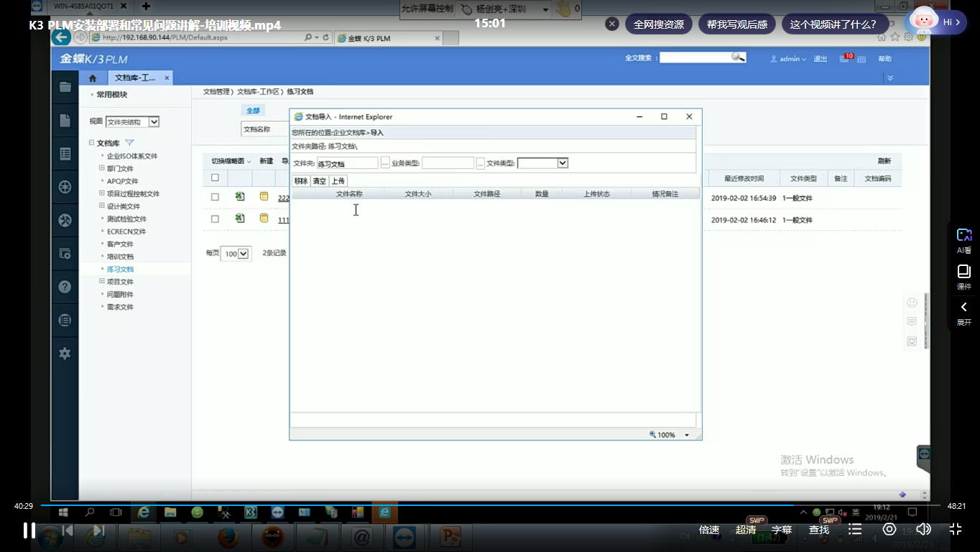Open the admin user menu
This screenshot has width=980, height=552.
pos(788,59)
